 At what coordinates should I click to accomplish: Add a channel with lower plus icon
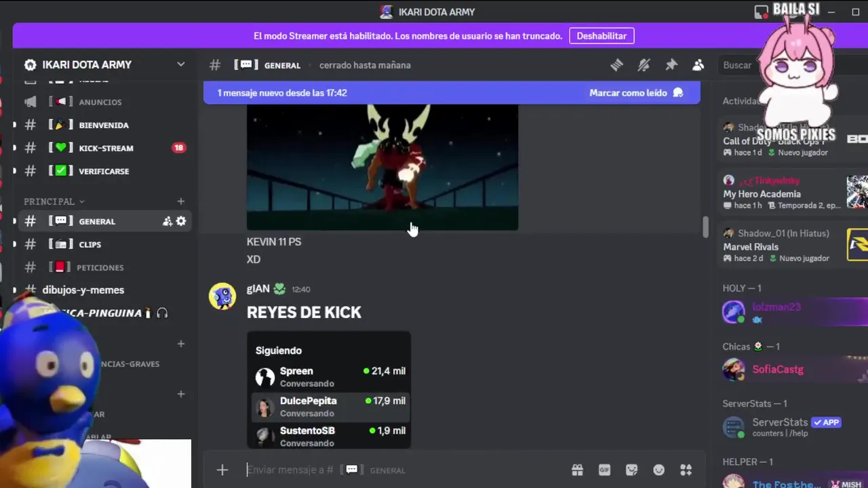click(181, 394)
